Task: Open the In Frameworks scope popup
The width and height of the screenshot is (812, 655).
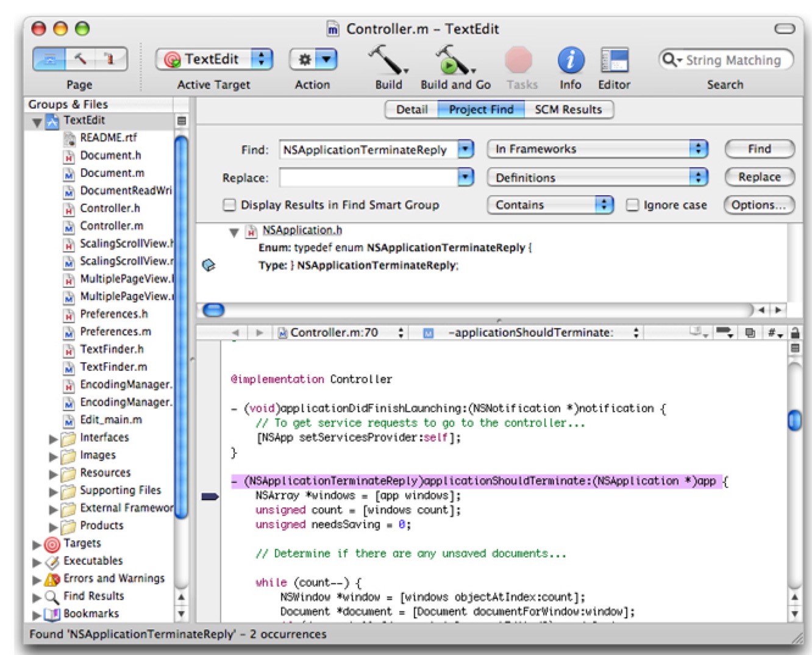Action: (597, 149)
